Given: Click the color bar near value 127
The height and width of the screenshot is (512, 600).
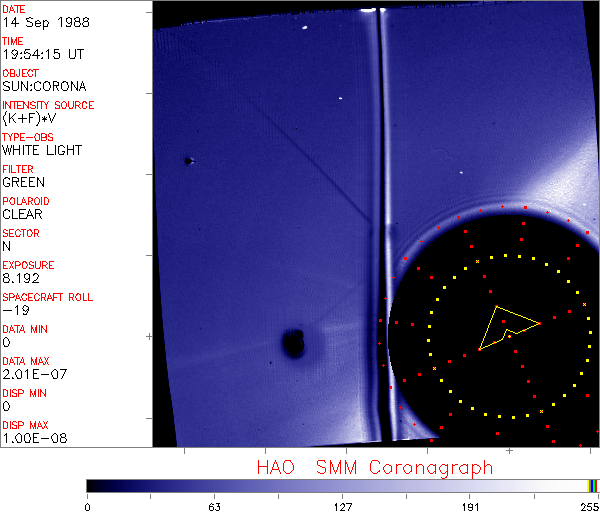Looking at the screenshot, I should 342,485.
